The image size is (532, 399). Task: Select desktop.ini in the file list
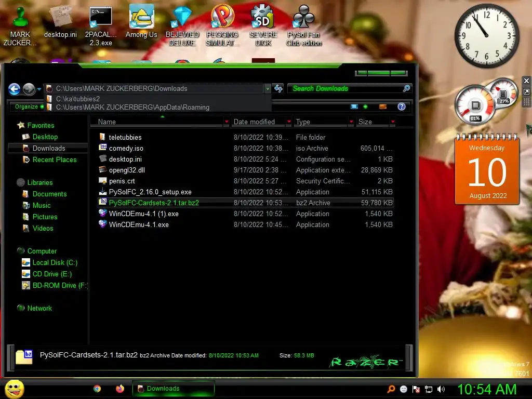pos(246,159)
